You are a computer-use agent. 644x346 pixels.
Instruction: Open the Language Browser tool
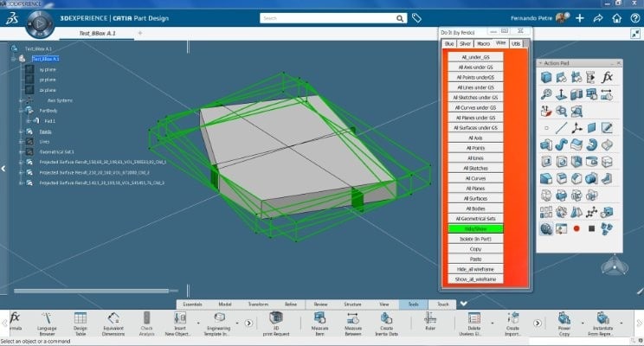[47, 323]
